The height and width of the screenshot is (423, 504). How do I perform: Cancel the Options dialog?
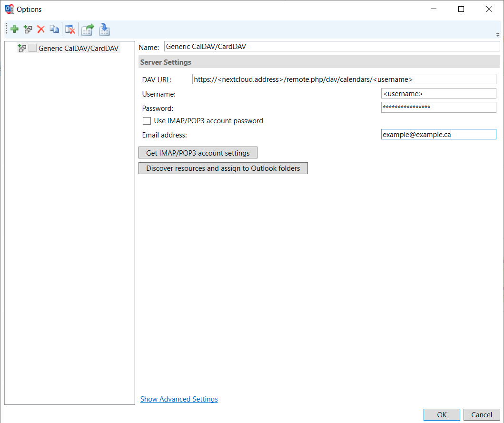pos(482,414)
